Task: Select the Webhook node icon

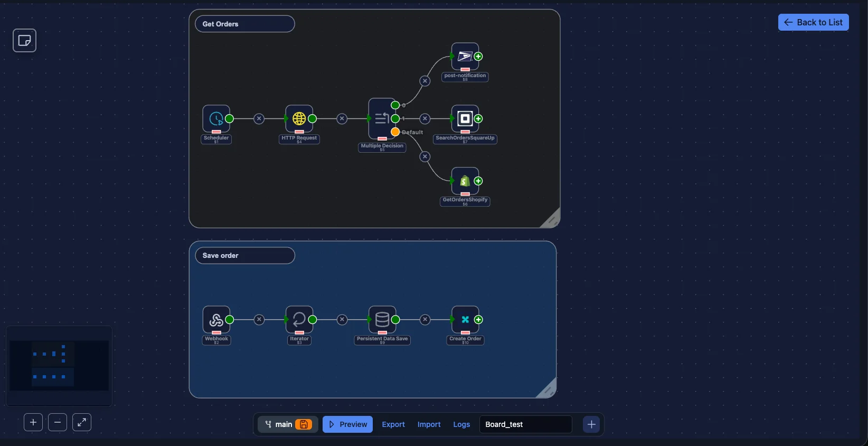Action: point(216,319)
